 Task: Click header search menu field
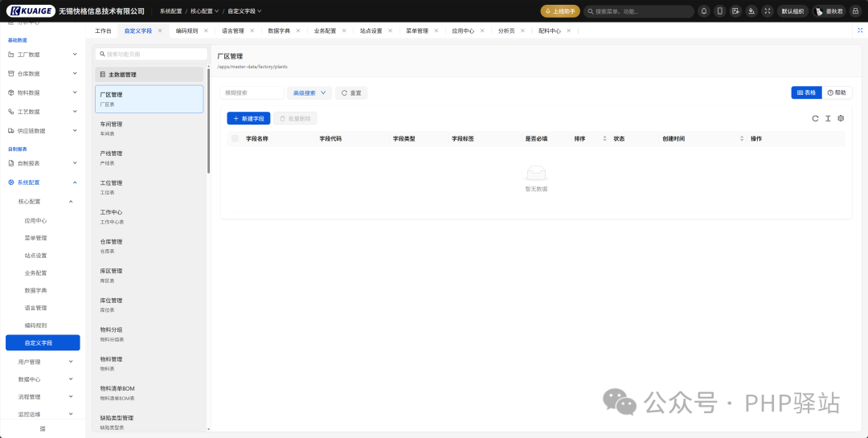pyautogui.click(x=639, y=11)
